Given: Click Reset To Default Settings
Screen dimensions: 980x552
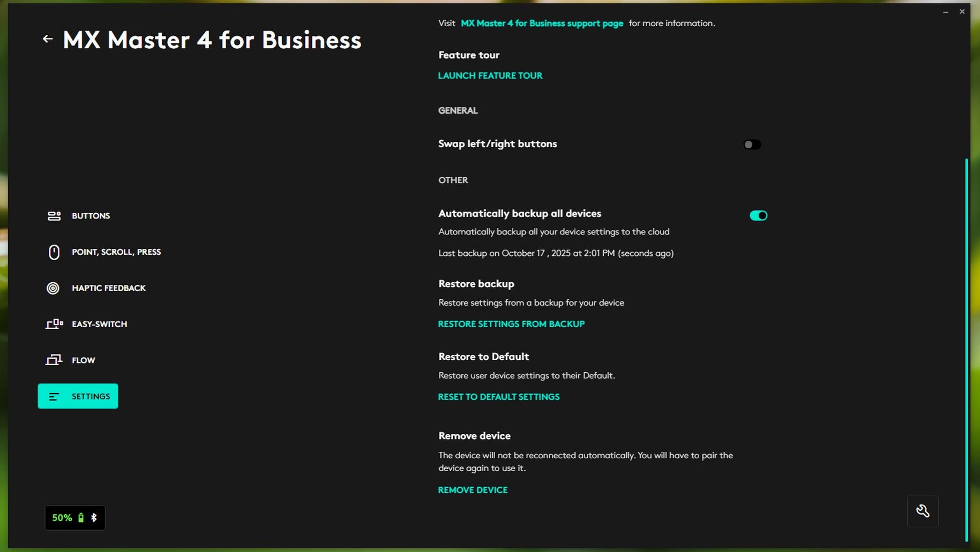Looking at the screenshot, I should 499,397.
